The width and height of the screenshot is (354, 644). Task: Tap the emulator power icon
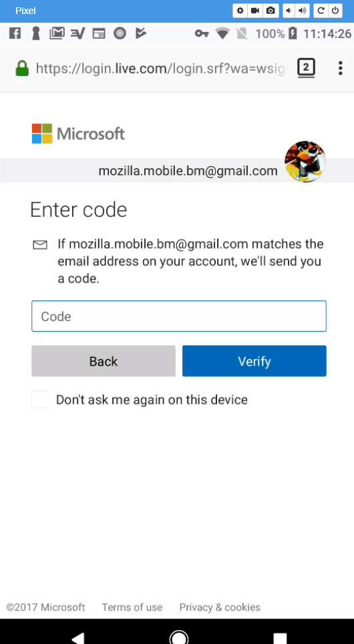point(335,11)
